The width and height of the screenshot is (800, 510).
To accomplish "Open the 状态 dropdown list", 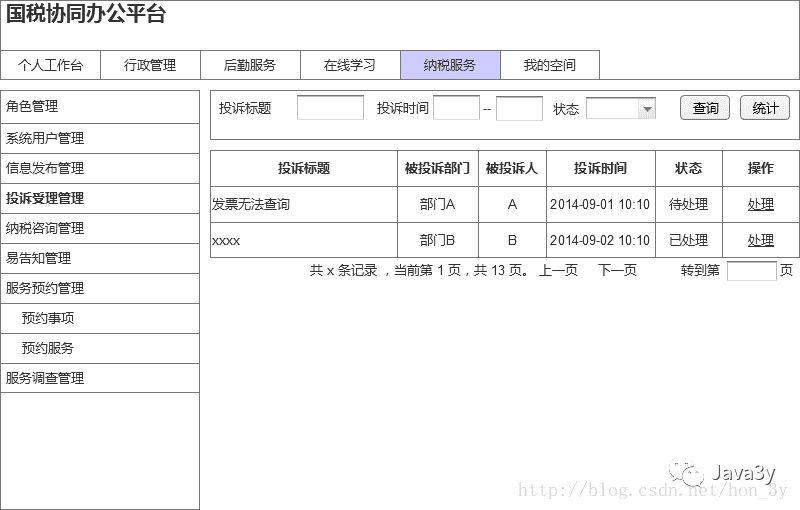I will pos(620,108).
